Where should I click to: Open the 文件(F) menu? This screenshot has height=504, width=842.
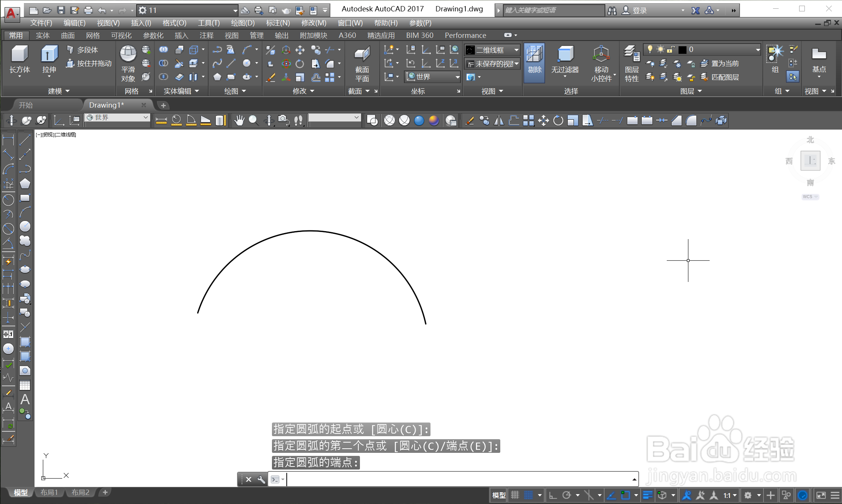[41, 23]
